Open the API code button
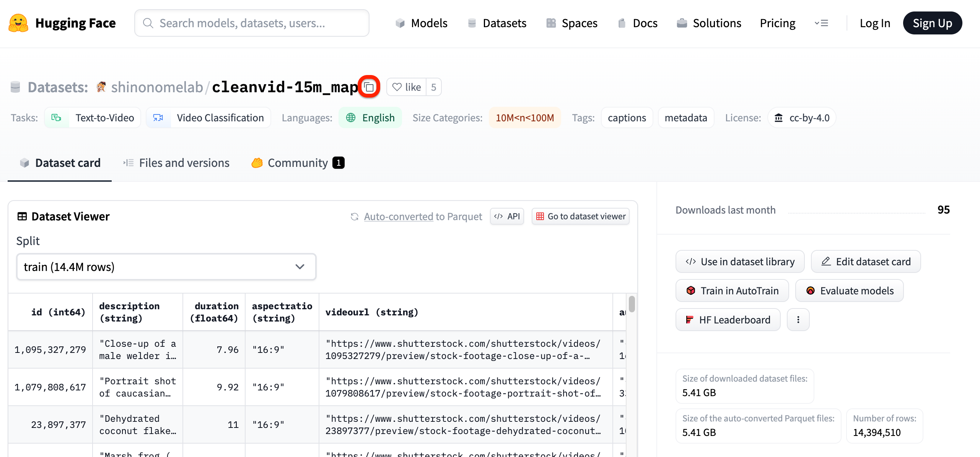 pos(507,216)
